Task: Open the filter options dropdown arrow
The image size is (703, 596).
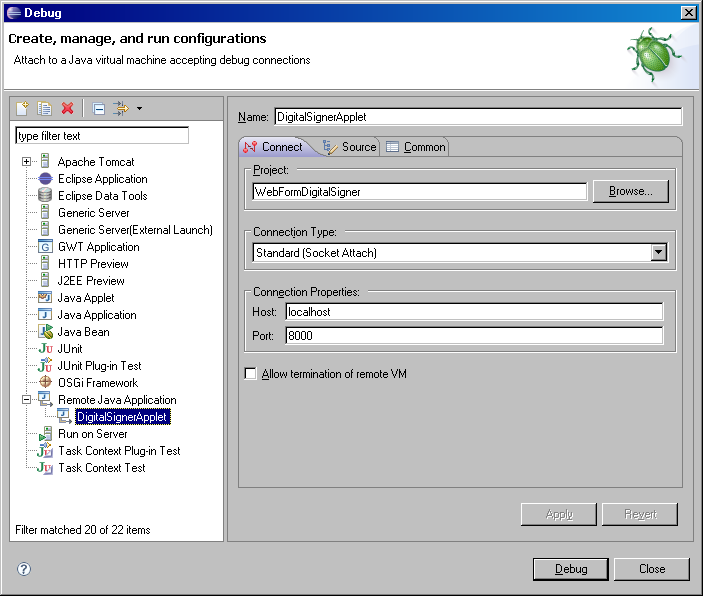Action: click(139, 109)
